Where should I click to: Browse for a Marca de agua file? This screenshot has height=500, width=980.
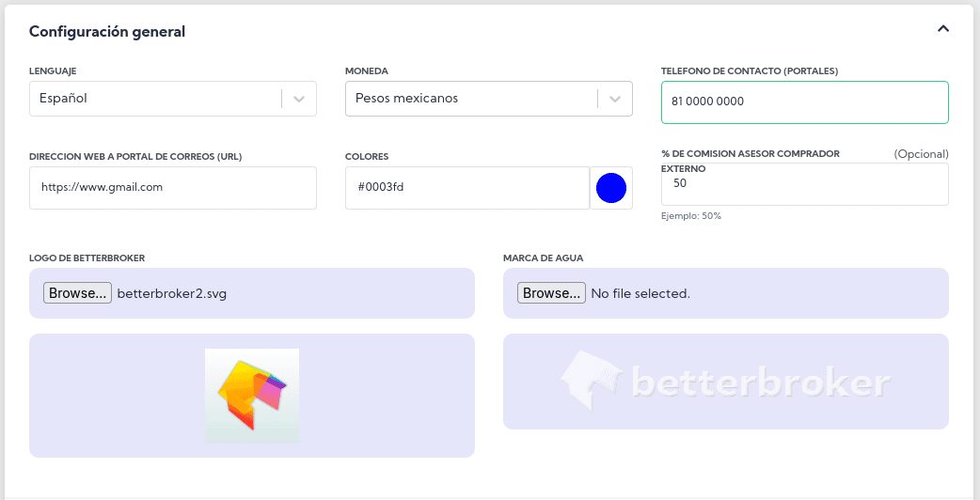pyautogui.click(x=551, y=293)
